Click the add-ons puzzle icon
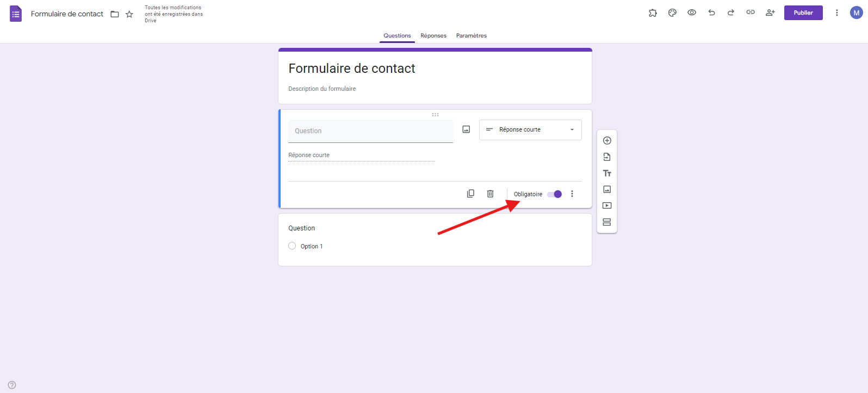Image resolution: width=868 pixels, height=393 pixels. 653,13
